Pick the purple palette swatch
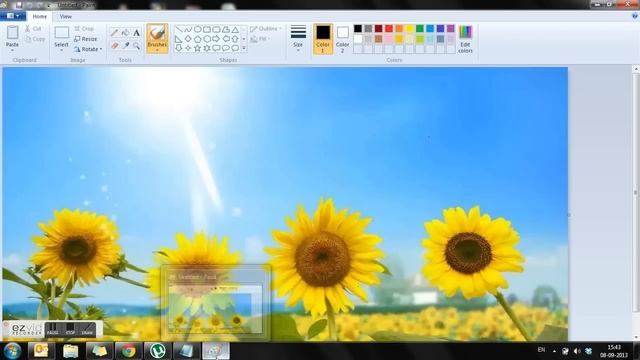The height and width of the screenshot is (360, 640). tap(451, 28)
